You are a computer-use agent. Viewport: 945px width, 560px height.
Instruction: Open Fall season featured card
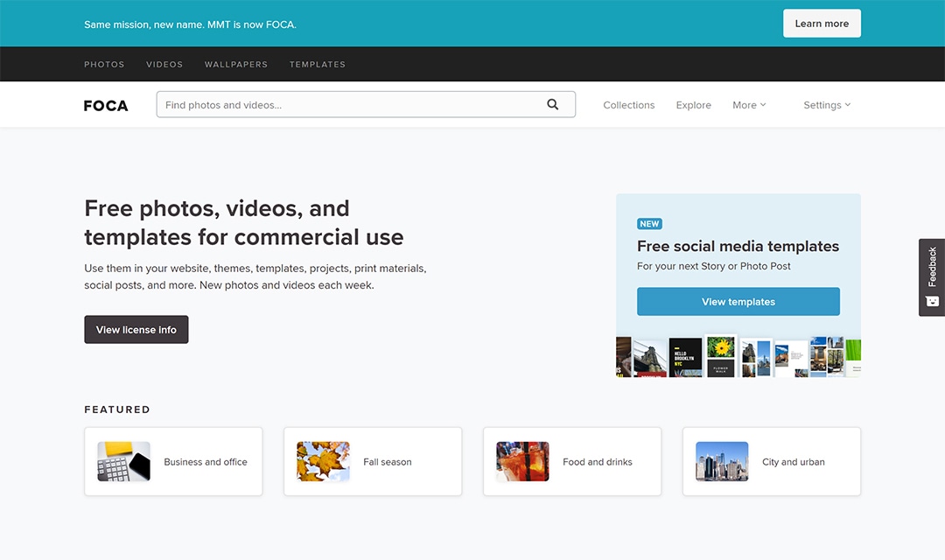[373, 462]
